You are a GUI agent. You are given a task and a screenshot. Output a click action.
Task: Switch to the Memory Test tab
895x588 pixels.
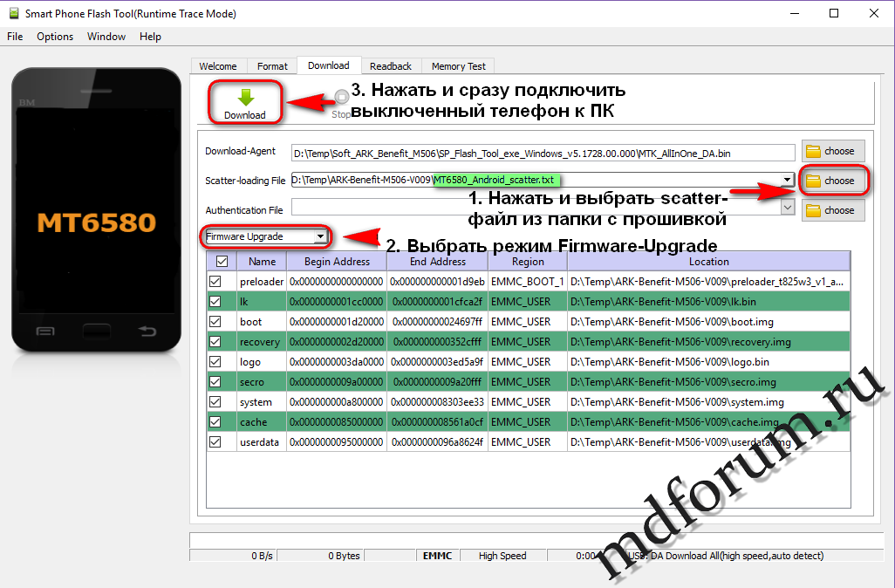[x=458, y=66]
